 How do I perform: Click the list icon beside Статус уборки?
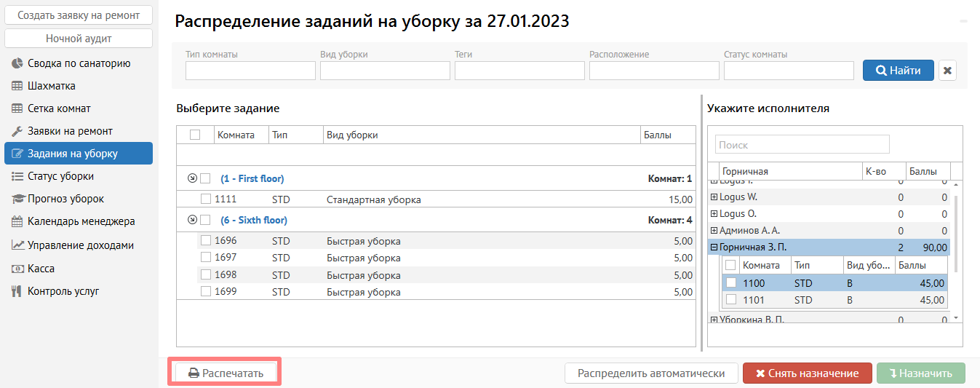(x=17, y=176)
